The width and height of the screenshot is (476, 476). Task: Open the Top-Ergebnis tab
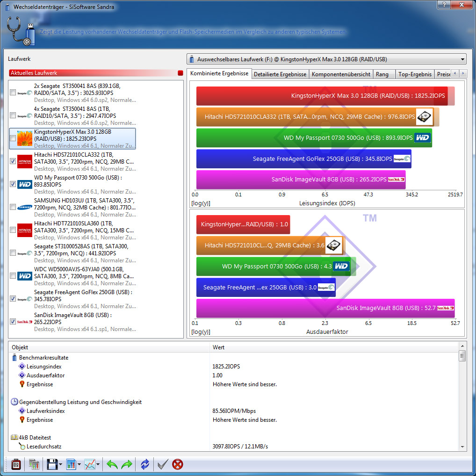pyautogui.click(x=415, y=74)
